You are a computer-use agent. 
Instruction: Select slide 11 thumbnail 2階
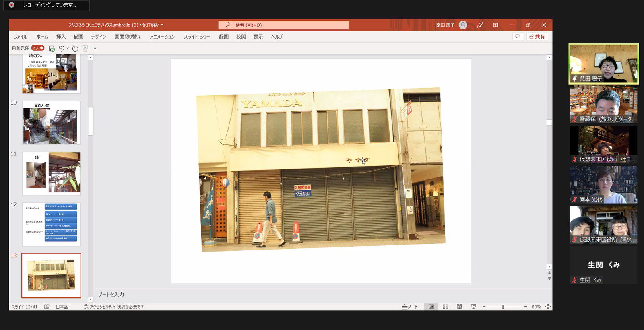point(51,173)
